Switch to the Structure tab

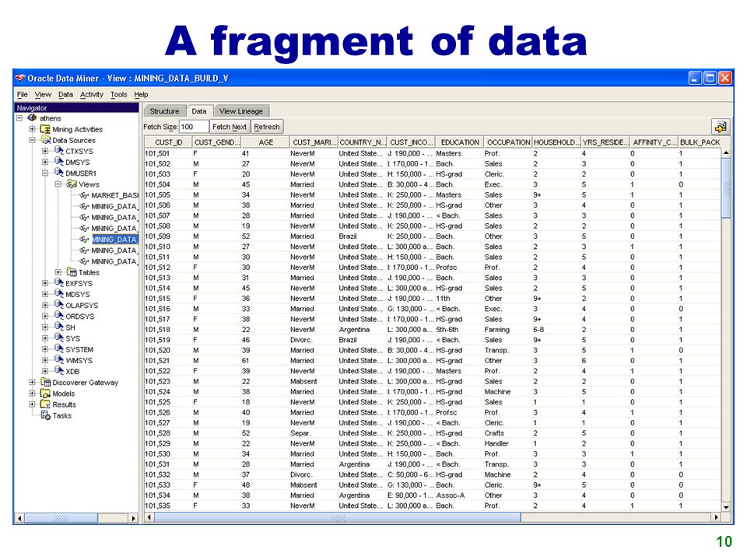[x=164, y=111]
